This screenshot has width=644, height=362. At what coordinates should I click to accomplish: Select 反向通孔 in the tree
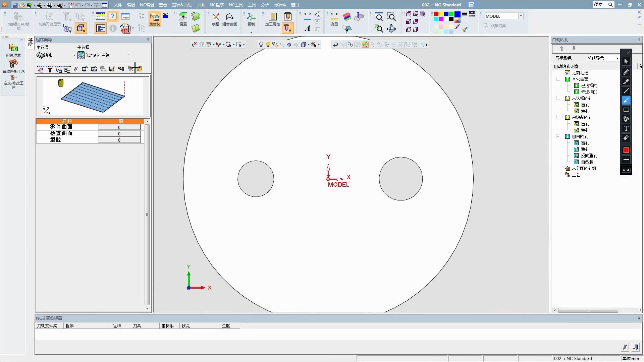[x=589, y=156]
